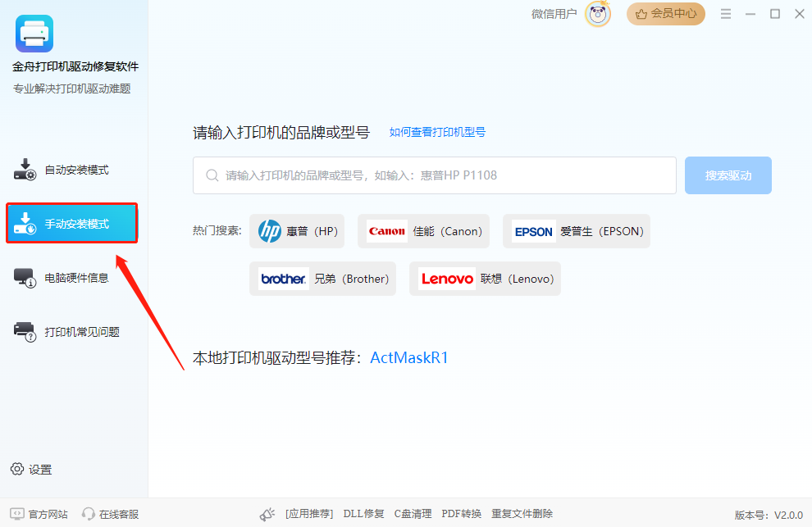Select 惠普 (HP) hot search brand

(x=297, y=231)
